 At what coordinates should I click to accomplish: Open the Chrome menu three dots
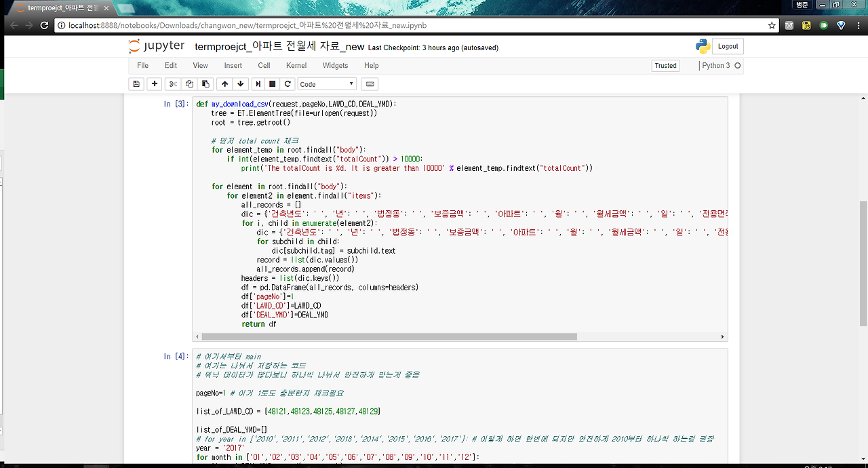pos(859,25)
